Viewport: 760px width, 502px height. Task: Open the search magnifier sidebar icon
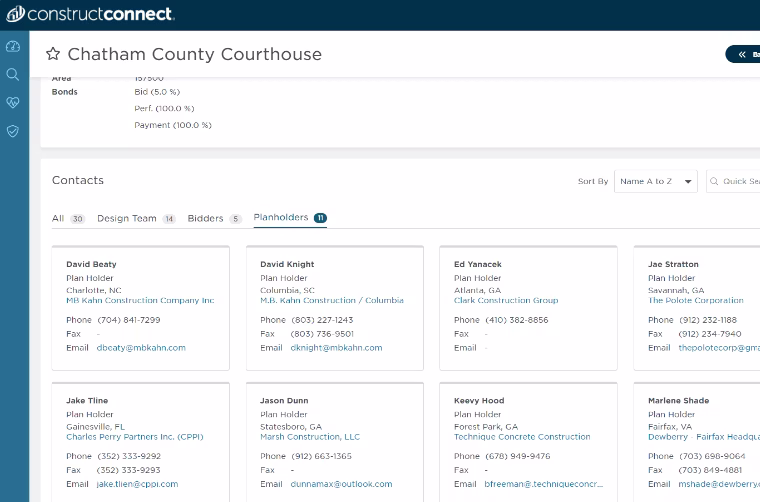tap(13, 74)
